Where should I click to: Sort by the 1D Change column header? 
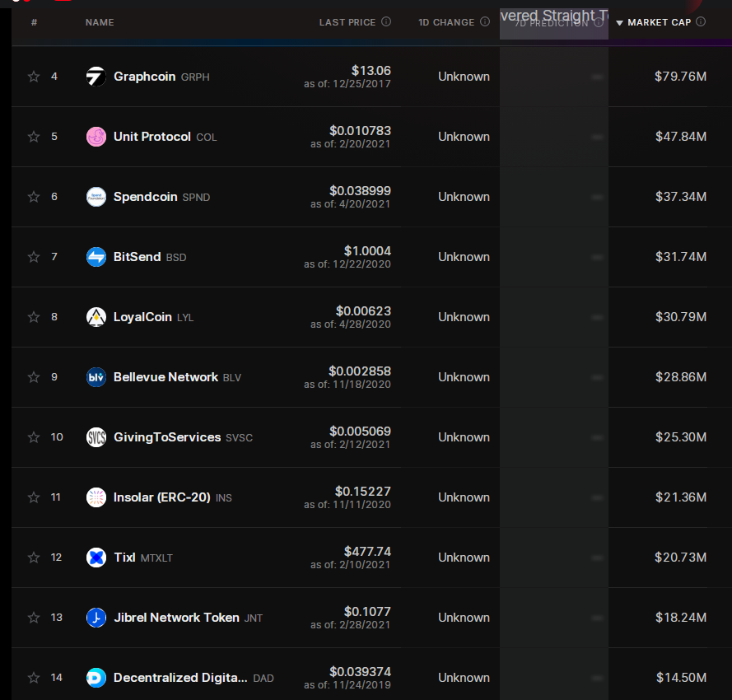[446, 22]
